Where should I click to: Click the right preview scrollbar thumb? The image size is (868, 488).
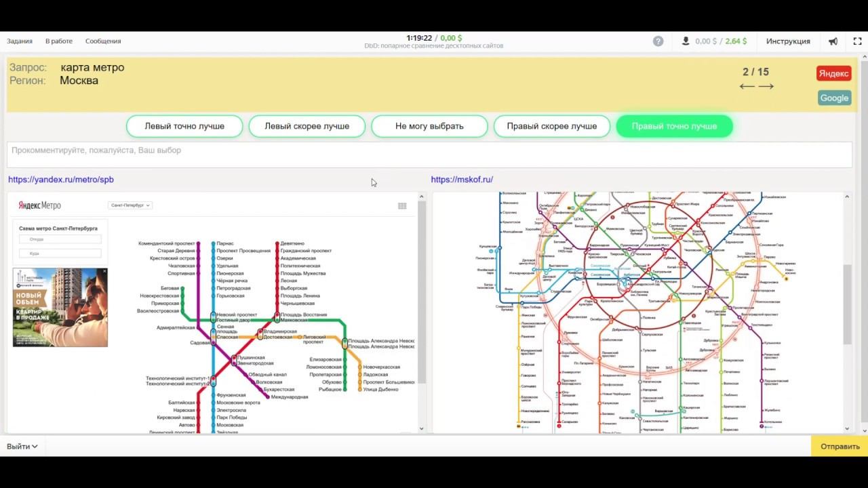[846, 305]
